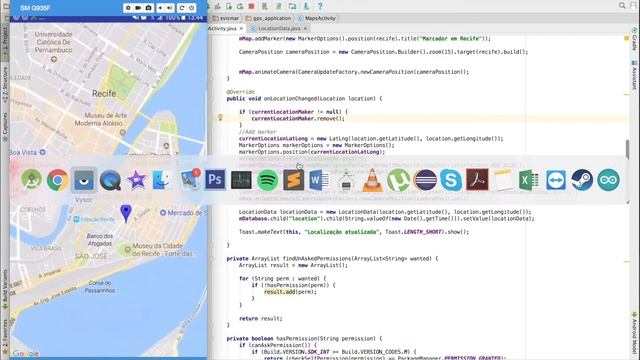Start screen recording in Vysor toolbar
Screen dimensions: 640x360
point(138,8)
